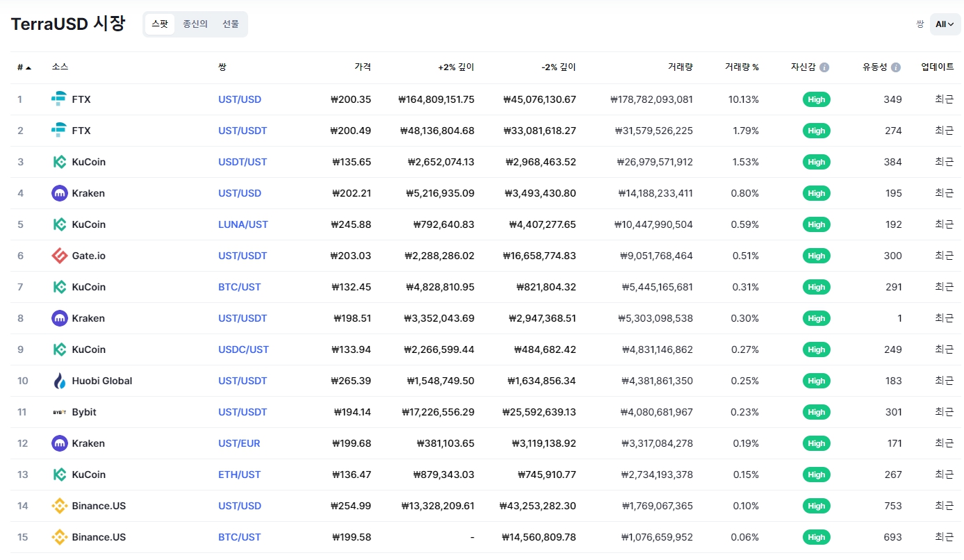The width and height of the screenshot is (964, 560).
Task: Click the 0.51% volume percentage
Action: [x=745, y=256]
